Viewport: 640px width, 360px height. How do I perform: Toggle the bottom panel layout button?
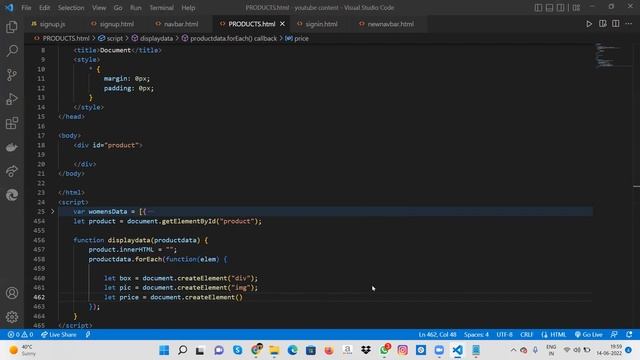coord(549,7)
